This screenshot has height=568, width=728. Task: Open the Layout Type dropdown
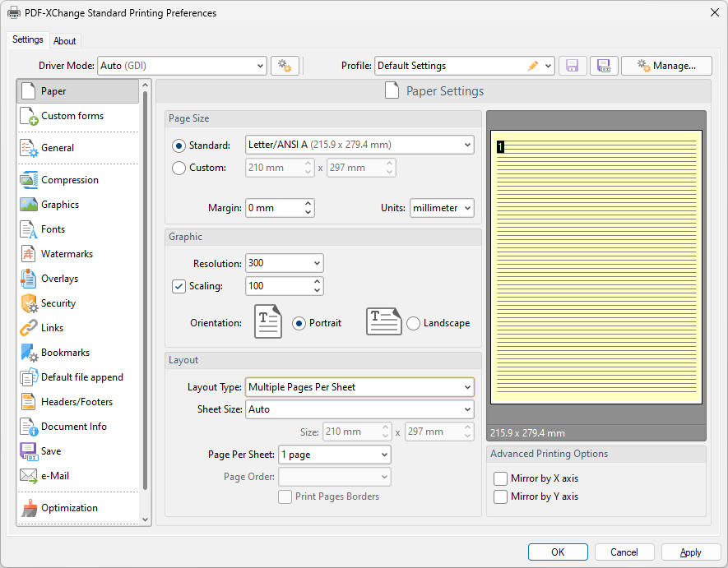click(x=359, y=387)
